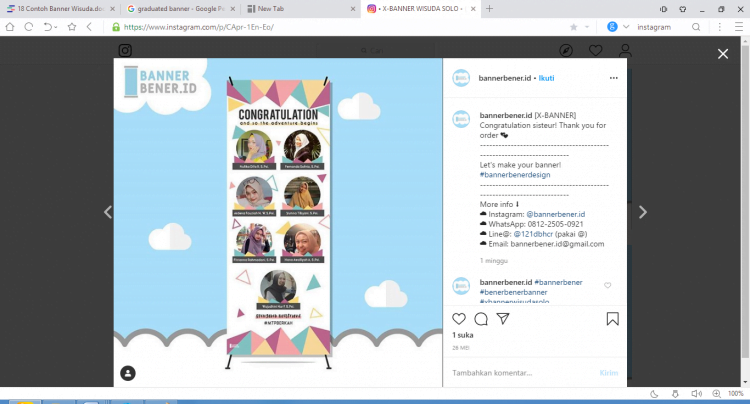Open #bannerbener hashtag in comment
This screenshot has height=404, width=750.
[558, 283]
